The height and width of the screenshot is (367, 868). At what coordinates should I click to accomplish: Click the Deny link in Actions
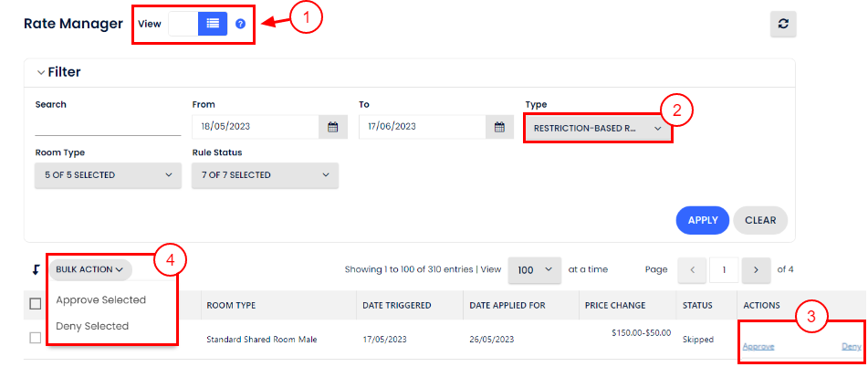852,347
